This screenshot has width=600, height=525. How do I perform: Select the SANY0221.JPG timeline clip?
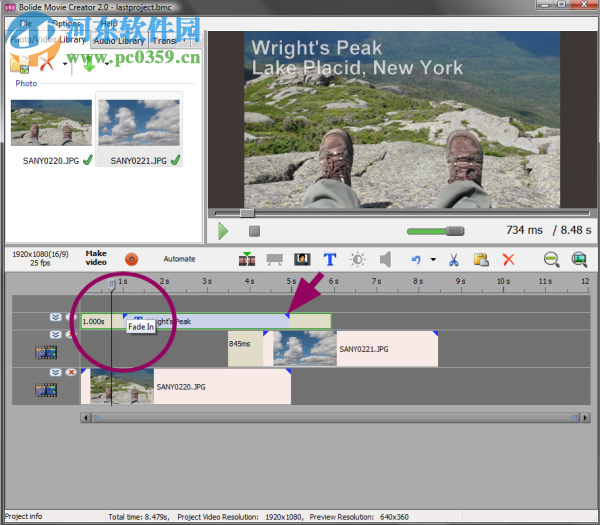350,349
